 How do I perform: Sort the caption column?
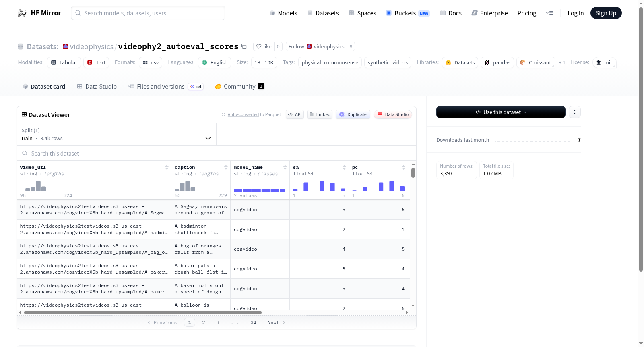click(x=226, y=167)
